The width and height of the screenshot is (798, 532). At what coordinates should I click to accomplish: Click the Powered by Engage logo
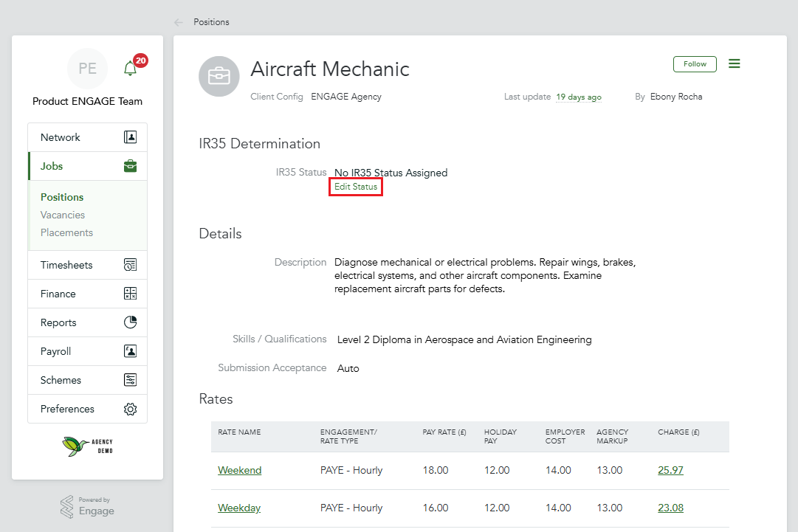(87, 507)
